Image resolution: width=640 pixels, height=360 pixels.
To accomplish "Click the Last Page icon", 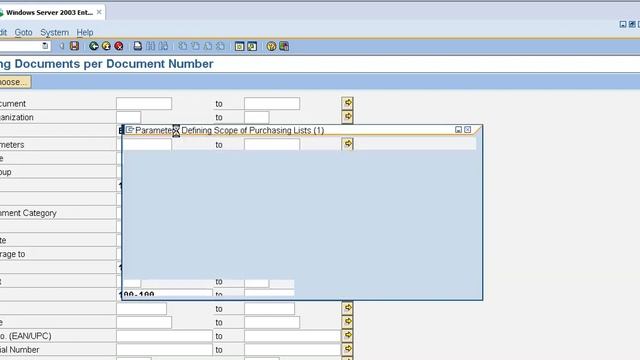I will tap(220, 46).
